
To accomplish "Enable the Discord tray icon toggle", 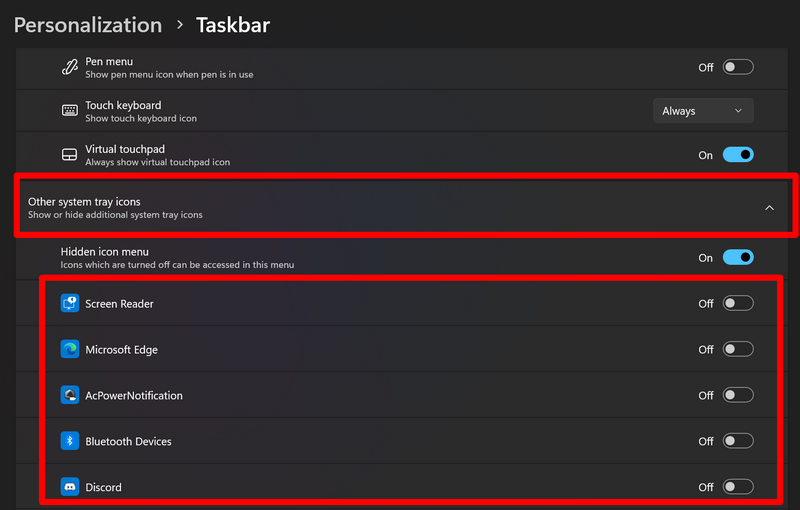I will click(738, 487).
